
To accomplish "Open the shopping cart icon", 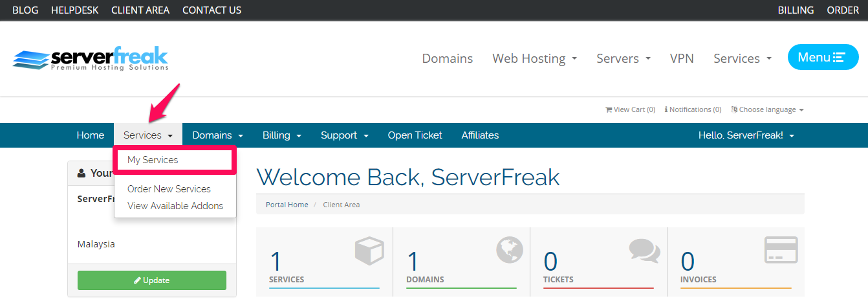I will (609, 109).
